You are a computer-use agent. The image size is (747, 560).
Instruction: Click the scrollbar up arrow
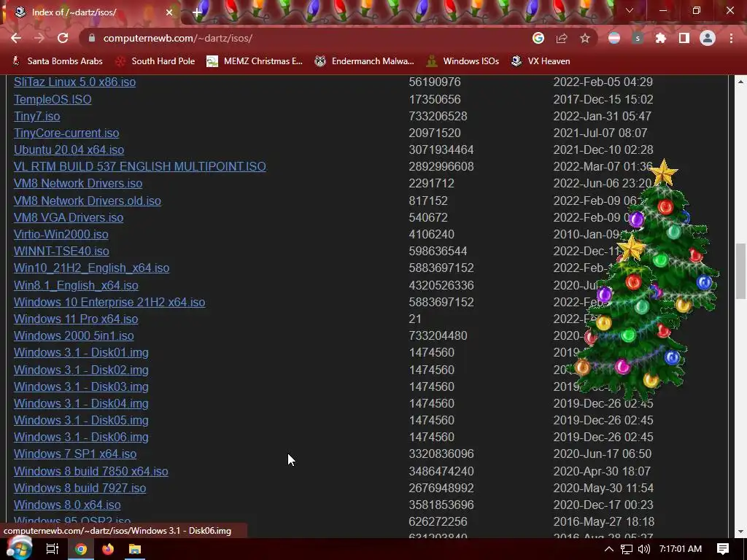[x=740, y=82]
